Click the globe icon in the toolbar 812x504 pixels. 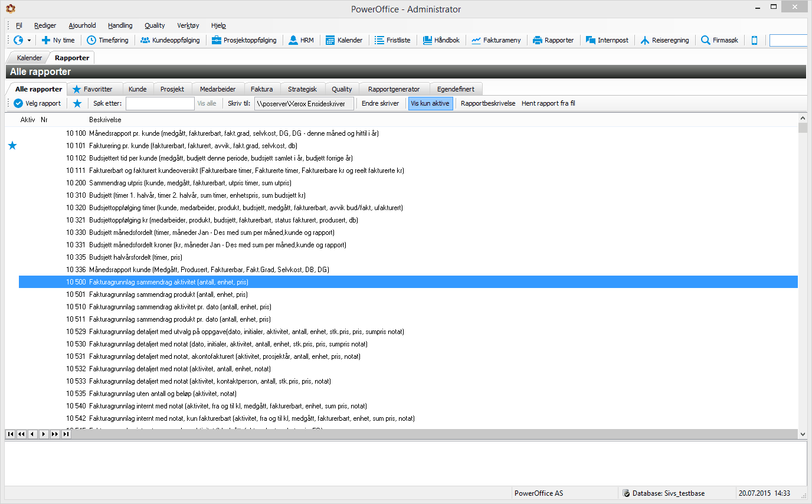tap(18, 40)
